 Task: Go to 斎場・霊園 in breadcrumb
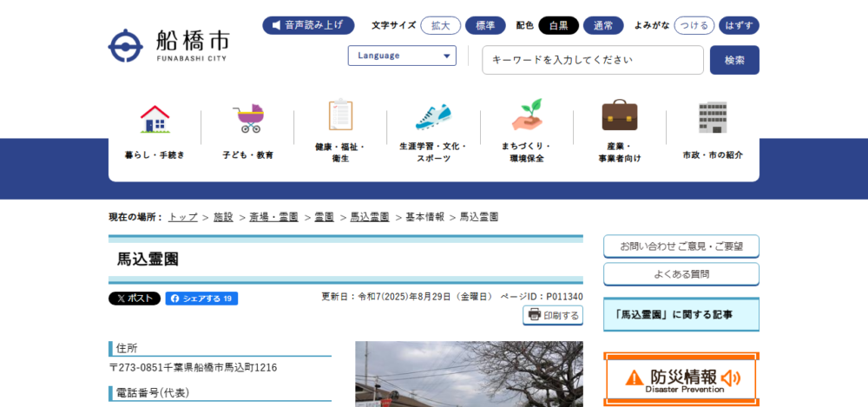tap(273, 217)
